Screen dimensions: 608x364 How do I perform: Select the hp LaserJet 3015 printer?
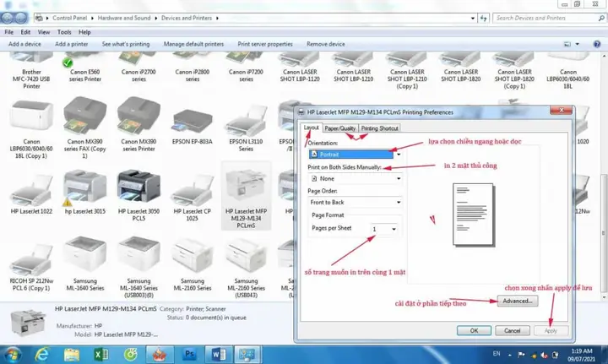pos(85,192)
